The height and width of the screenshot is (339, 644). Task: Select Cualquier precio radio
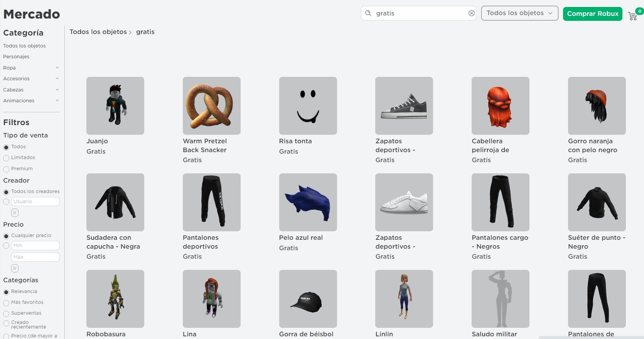(x=6, y=236)
